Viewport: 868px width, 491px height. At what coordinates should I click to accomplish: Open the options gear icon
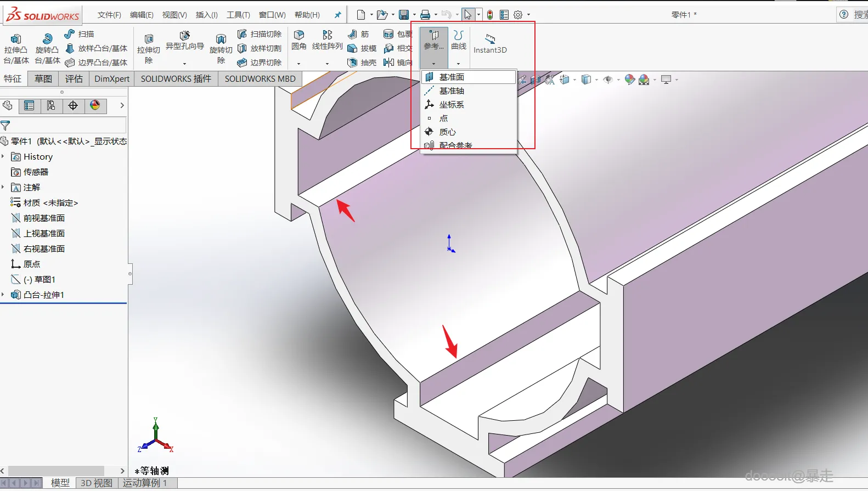(x=518, y=15)
